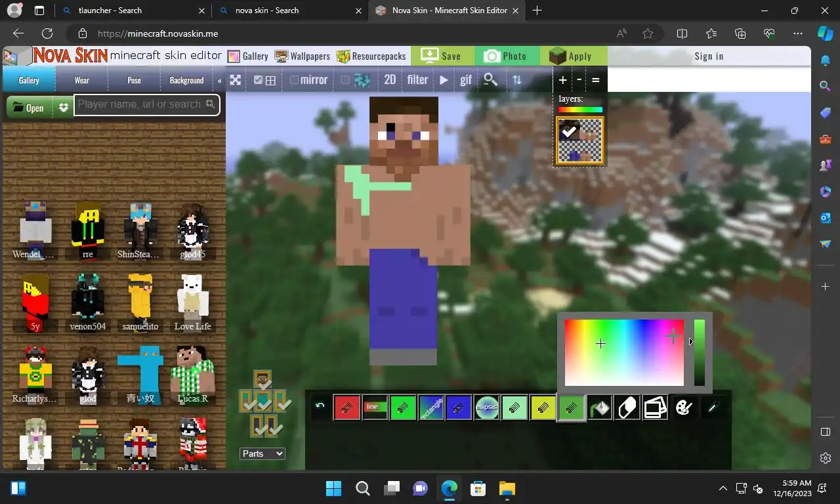
Task: Play the skin animation
Action: (444, 80)
